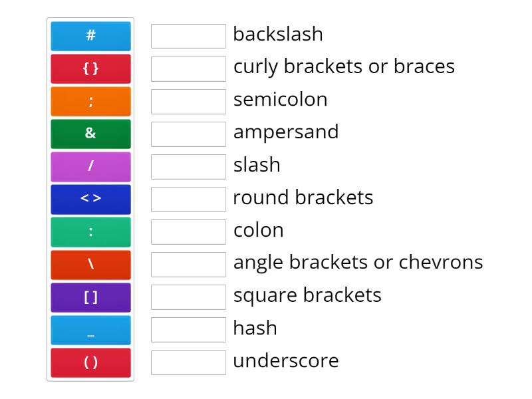Select the answer box beside angle brackets
The image size is (532, 399).
click(x=188, y=264)
